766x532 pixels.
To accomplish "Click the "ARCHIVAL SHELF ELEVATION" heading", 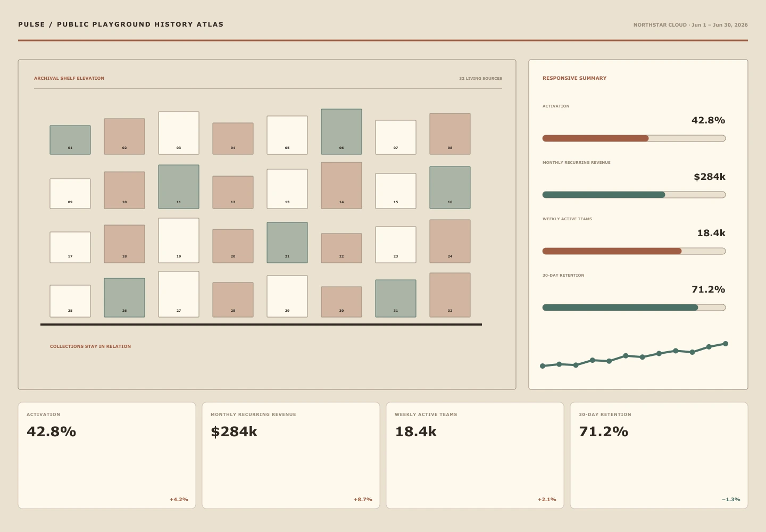I will coord(69,78).
